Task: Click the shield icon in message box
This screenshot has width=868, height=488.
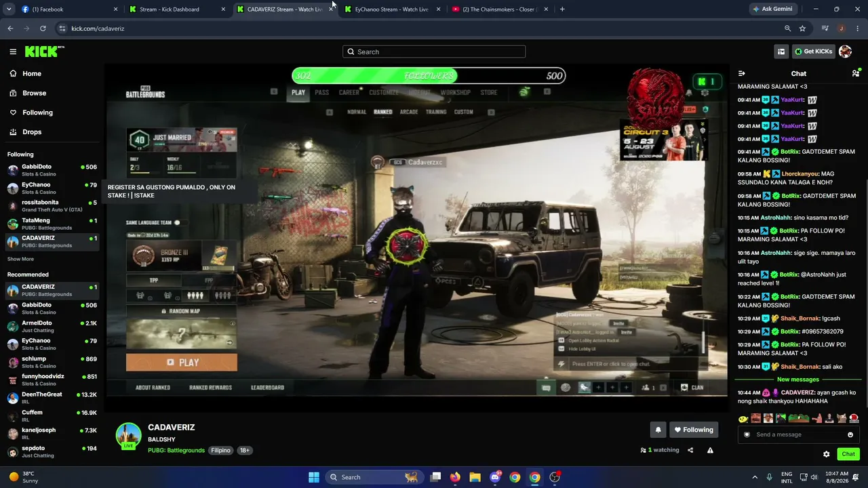Action: [x=747, y=434]
